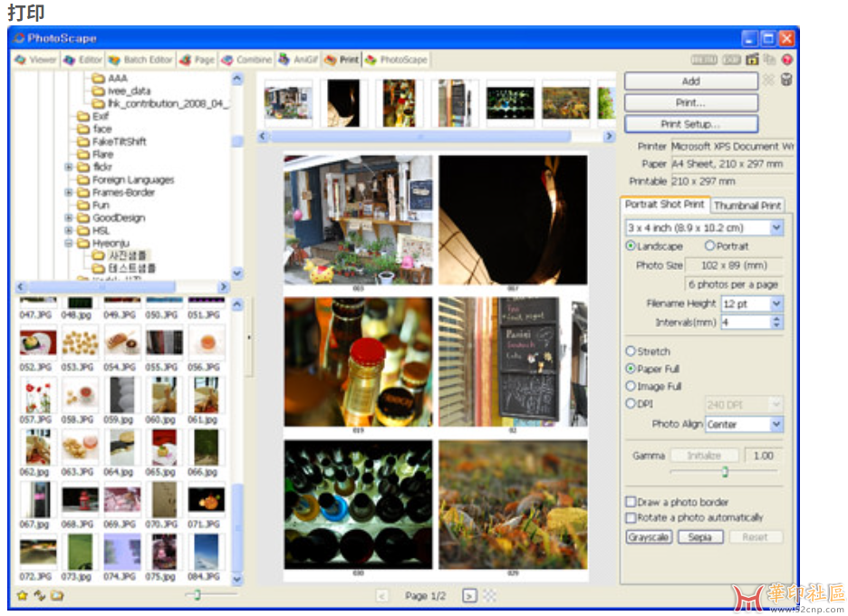Enable Draw a photo border
The image size is (848, 616).
pos(631,502)
